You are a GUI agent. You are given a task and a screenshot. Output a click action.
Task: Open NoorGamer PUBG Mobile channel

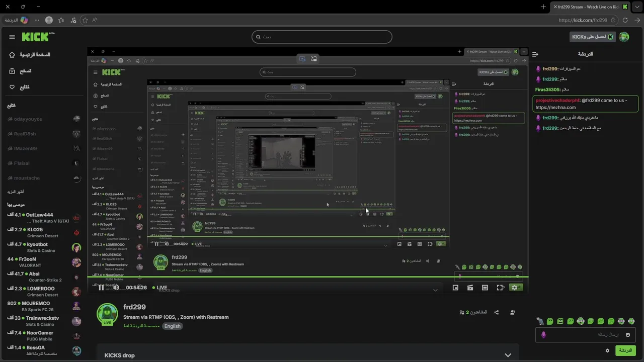click(43, 336)
